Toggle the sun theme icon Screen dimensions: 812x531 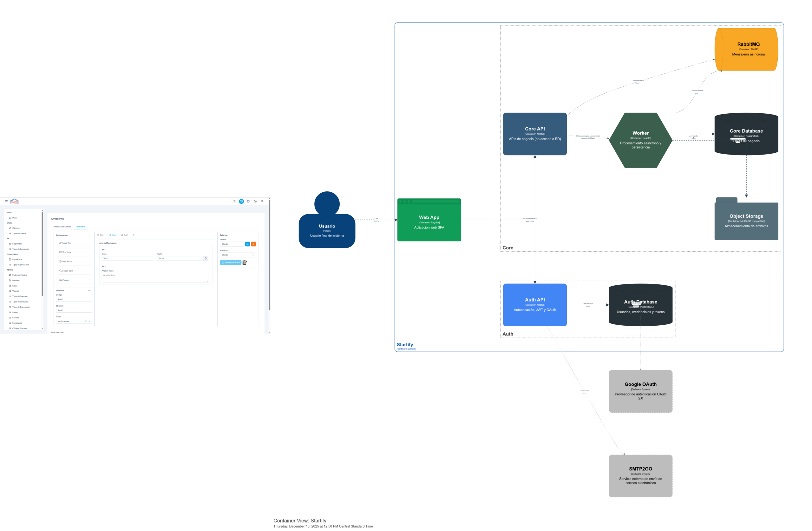234,201
